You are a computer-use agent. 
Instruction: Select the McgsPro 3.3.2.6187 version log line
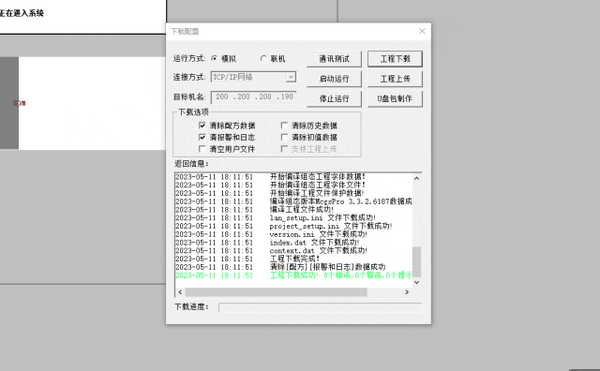[293, 202]
